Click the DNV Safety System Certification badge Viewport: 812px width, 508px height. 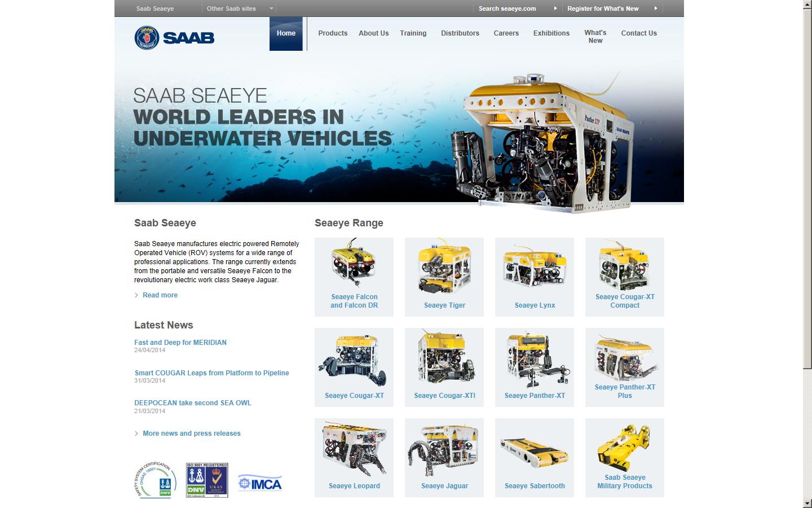[x=156, y=481]
